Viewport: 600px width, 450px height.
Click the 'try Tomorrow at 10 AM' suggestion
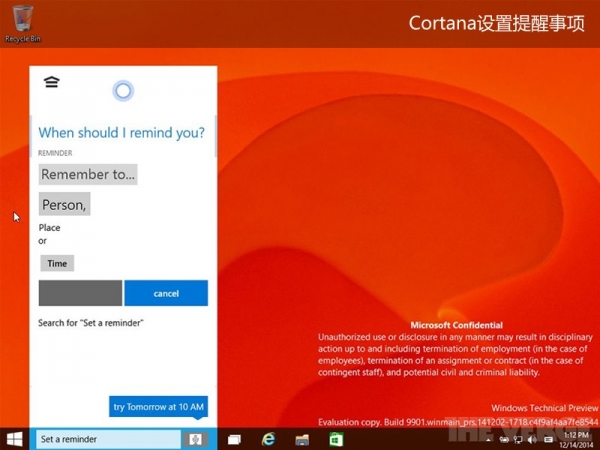pyautogui.click(x=158, y=407)
